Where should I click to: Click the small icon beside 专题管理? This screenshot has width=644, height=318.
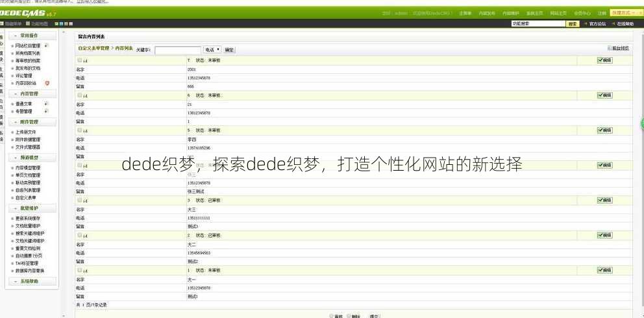click(46, 111)
